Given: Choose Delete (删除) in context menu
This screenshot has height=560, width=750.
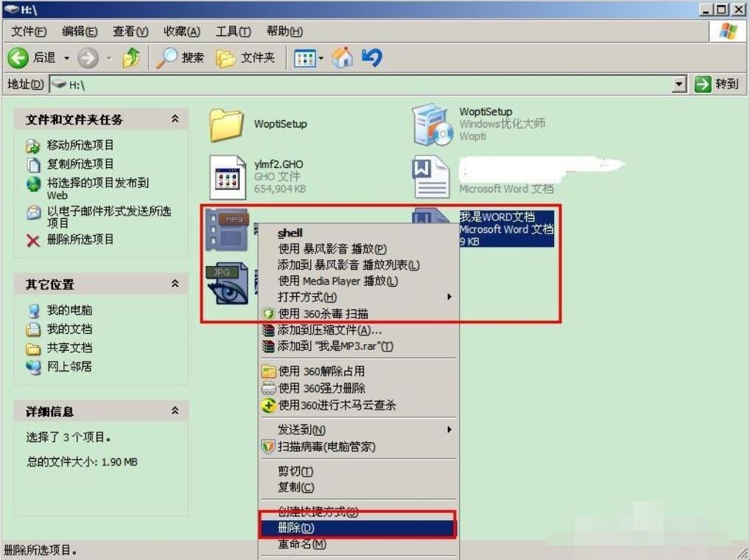Looking at the screenshot, I should pyautogui.click(x=296, y=528).
